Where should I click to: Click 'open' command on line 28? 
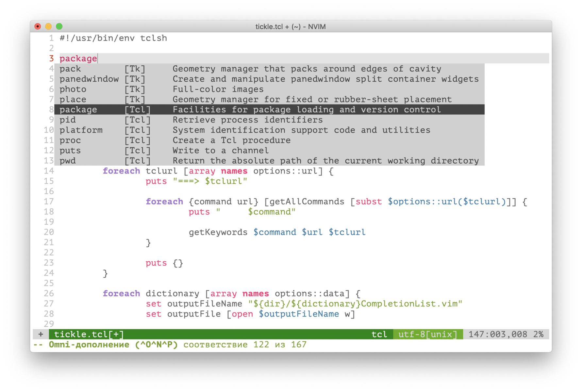point(242,314)
